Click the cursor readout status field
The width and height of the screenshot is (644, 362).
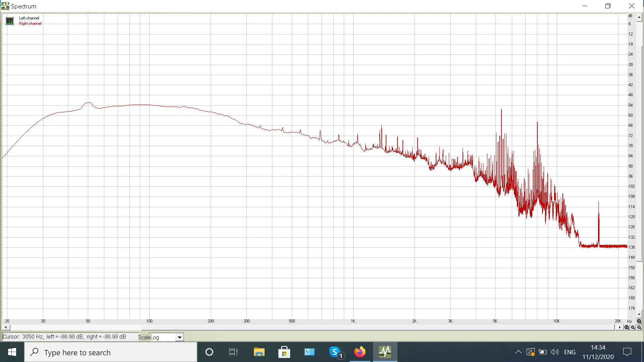pos(70,337)
